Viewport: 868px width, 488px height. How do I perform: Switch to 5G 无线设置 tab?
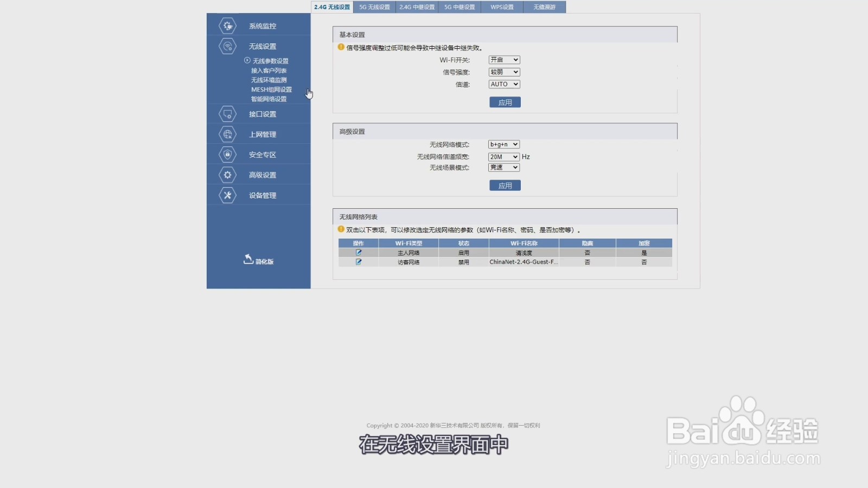pos(374,7)
